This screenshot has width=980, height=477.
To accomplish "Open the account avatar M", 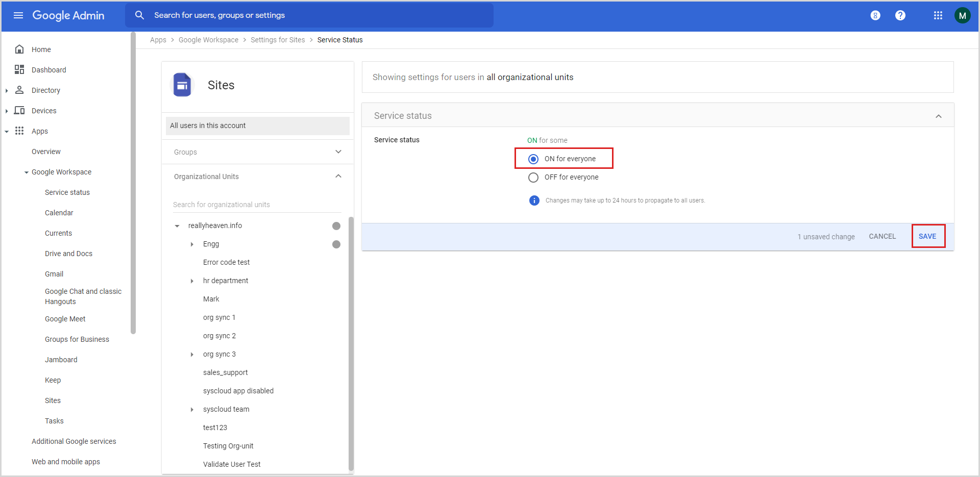I will (963, 15).
